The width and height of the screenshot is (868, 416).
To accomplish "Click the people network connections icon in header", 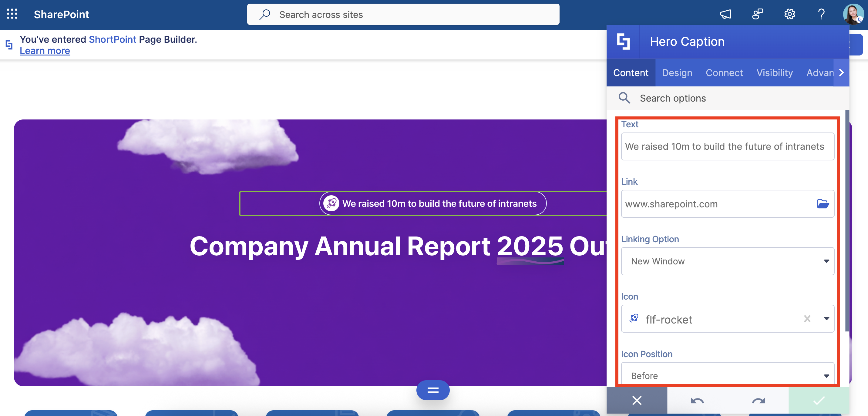I will 758,14.
